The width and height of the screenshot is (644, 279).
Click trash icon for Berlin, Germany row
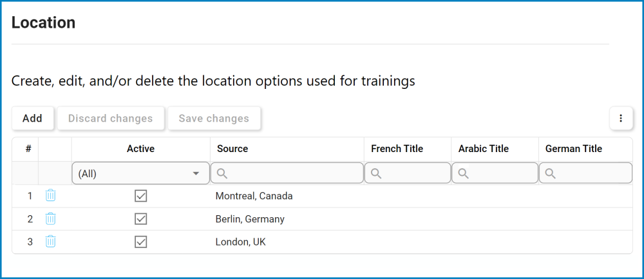(50, 218)
